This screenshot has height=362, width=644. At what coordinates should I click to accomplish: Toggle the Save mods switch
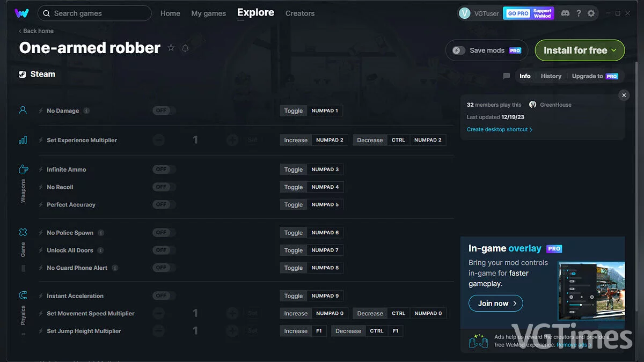tap(458, 50)
